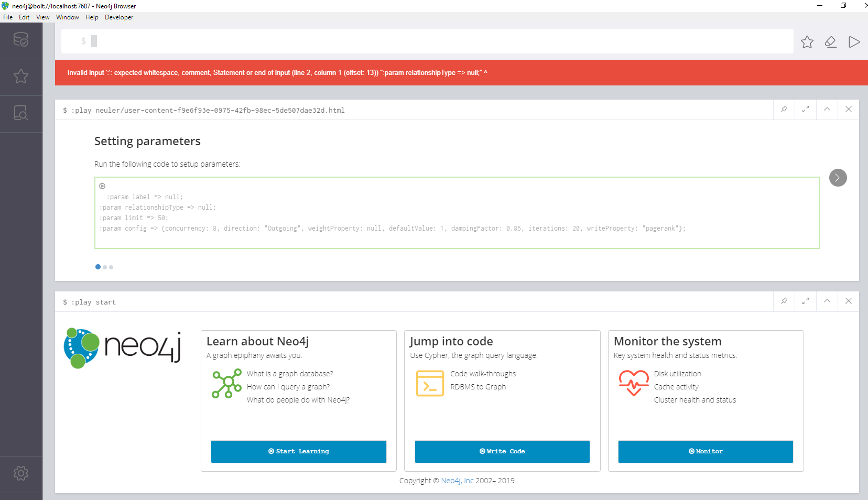
Task: Close the neuler play frame
Action: click(x=849, y=110)
